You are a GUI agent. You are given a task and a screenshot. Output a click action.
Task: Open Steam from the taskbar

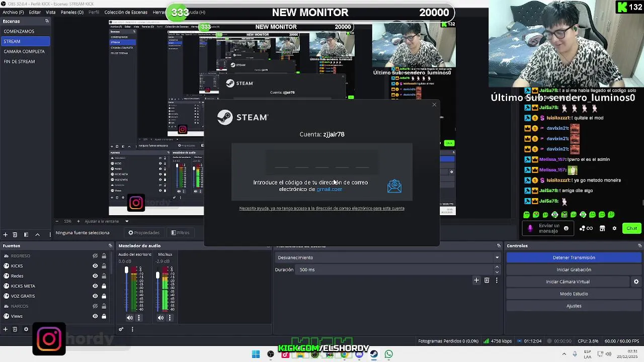click(374, 354)
